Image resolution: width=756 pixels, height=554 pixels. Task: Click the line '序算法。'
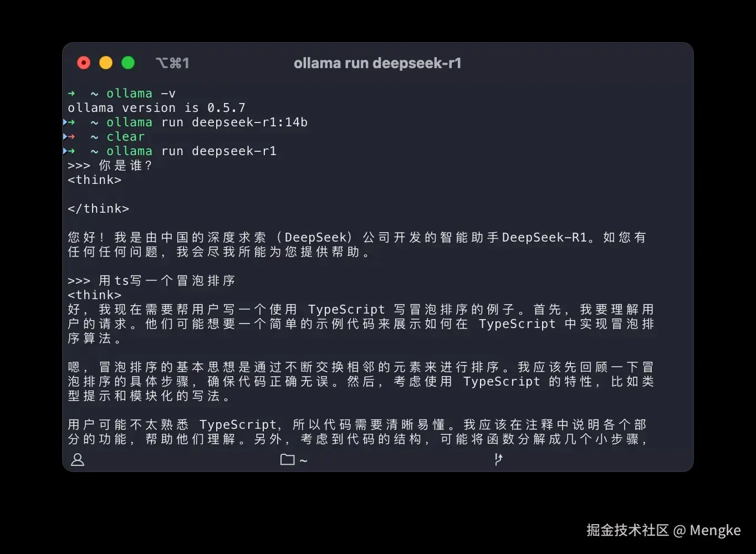95,338
